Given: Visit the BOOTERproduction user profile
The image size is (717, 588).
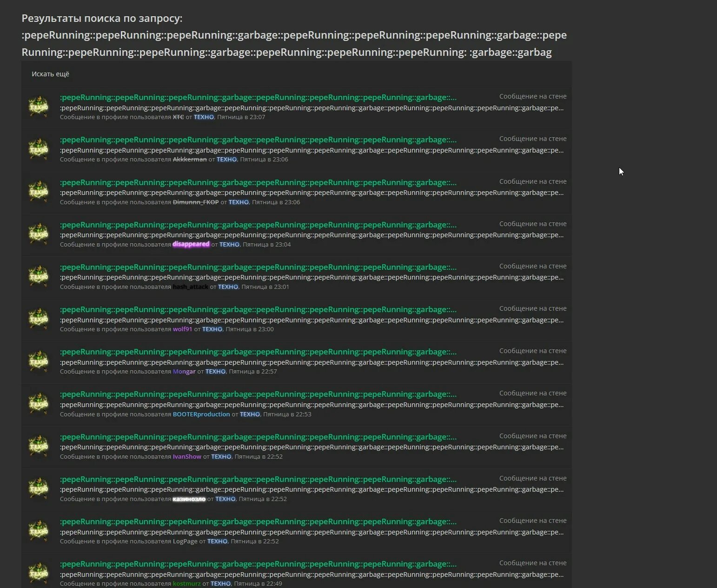Looking at the screenshot, I should [x=201, y=414].
